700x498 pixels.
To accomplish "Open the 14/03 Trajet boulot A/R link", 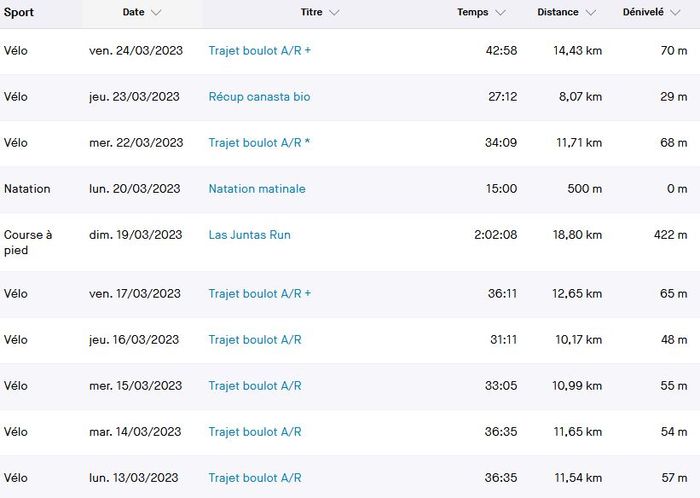I will 255,432.
